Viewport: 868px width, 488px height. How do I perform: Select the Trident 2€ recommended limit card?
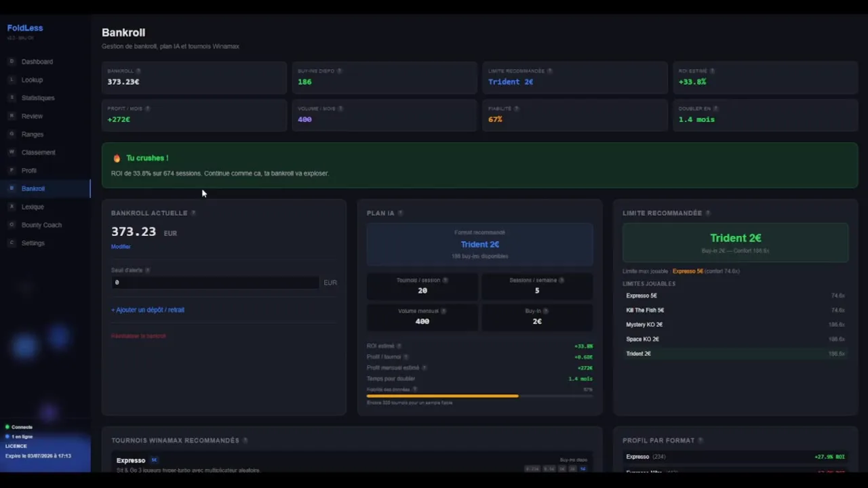click(735, 243)
